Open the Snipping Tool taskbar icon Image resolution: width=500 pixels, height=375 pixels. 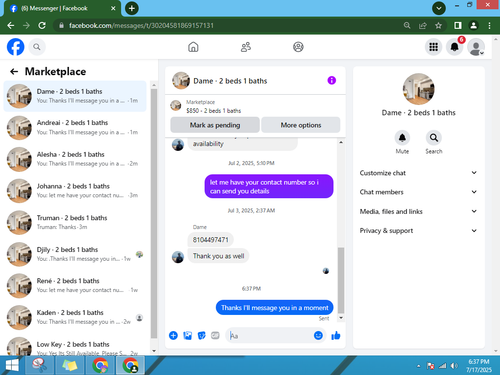click(40, 365)
